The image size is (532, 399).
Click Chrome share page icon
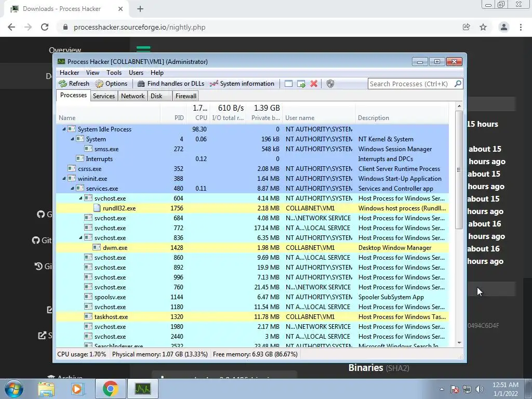tap(467, 27)
